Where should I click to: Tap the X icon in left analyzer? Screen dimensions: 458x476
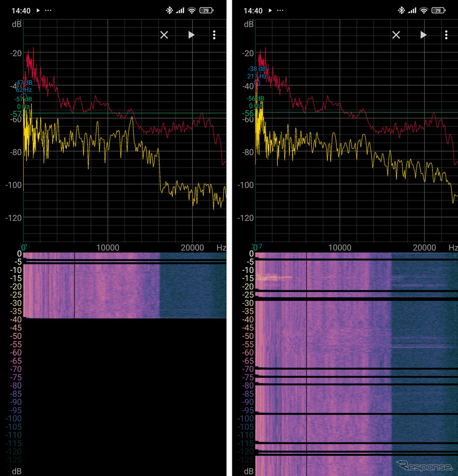click(x=164, y=35)
